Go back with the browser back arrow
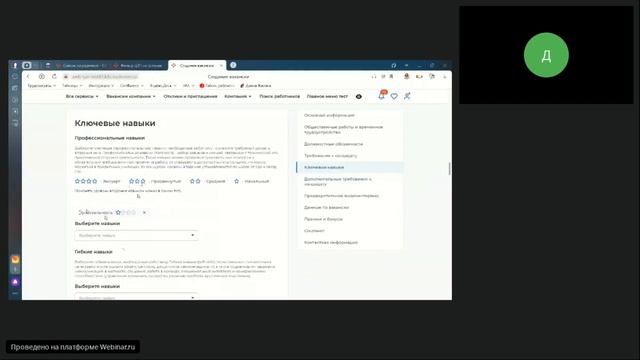640x360 pixels. click(x=29, y=76)
